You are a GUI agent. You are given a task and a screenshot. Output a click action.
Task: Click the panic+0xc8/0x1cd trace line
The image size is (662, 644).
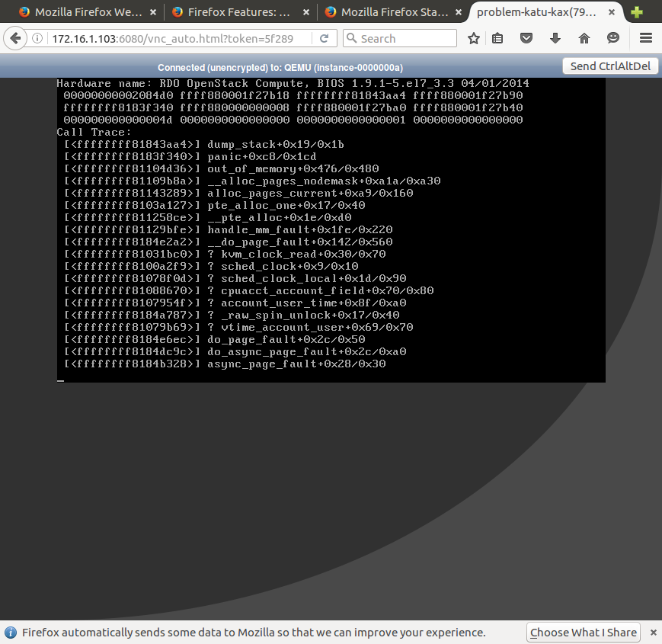tap(190, 157)
